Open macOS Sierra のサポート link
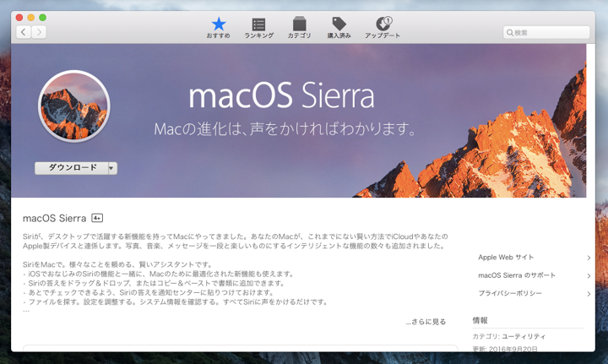The width and height of the screenshot is (608, 364). (517, 275)
